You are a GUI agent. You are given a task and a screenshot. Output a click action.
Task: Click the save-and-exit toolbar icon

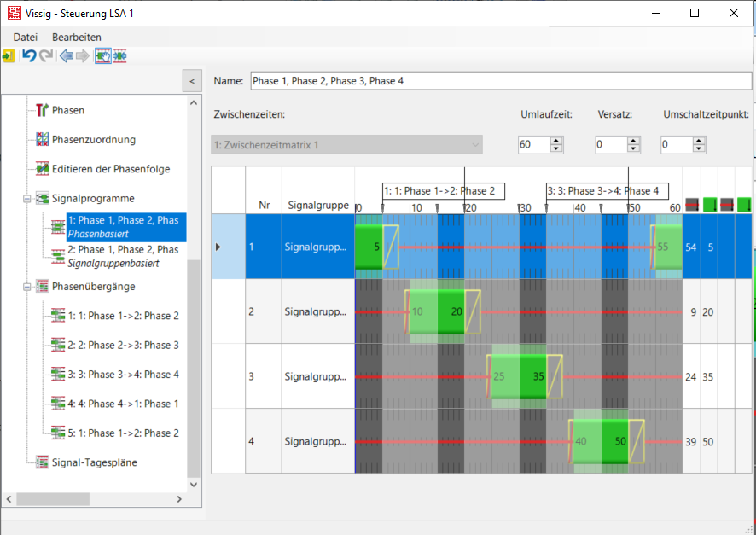click(x=9, y=56)
